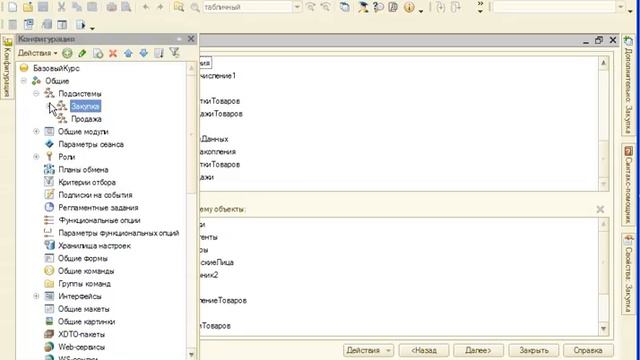Select the БазовыйКурс root node
The width and height of the screenshot is (640, 360).
56,68
